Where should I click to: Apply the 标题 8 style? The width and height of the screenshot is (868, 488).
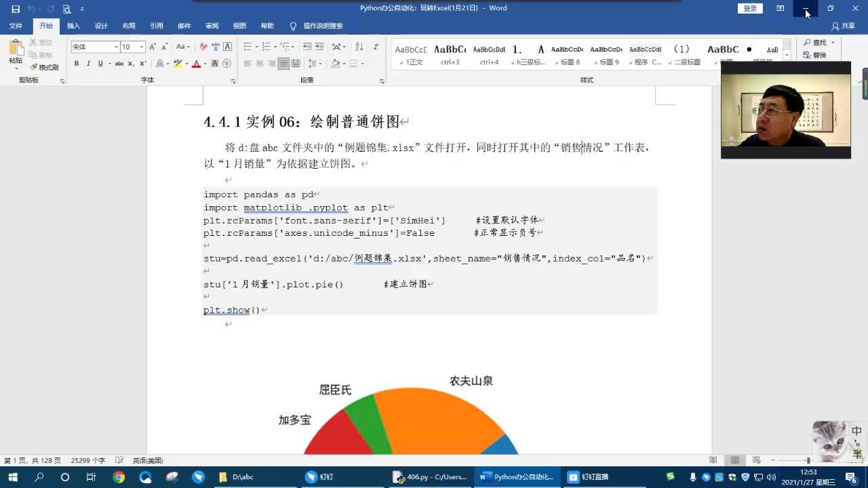tap(567, 54)
